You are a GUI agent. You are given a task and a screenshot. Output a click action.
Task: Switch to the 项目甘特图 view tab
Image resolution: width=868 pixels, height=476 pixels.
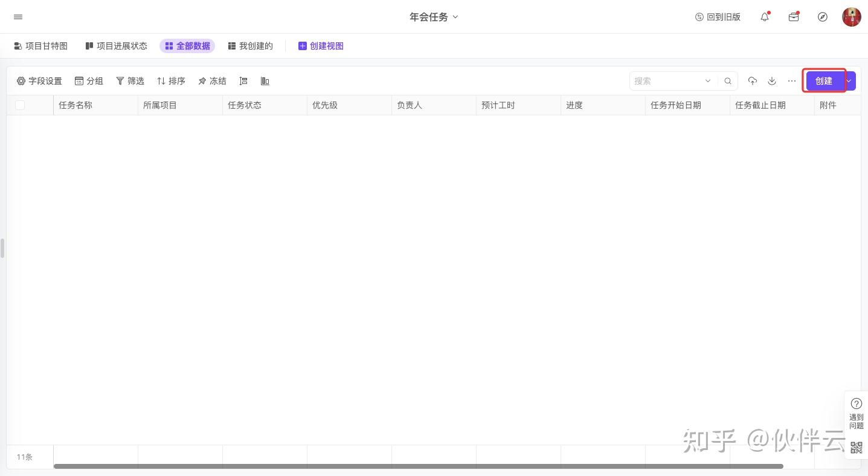point(40,46)
